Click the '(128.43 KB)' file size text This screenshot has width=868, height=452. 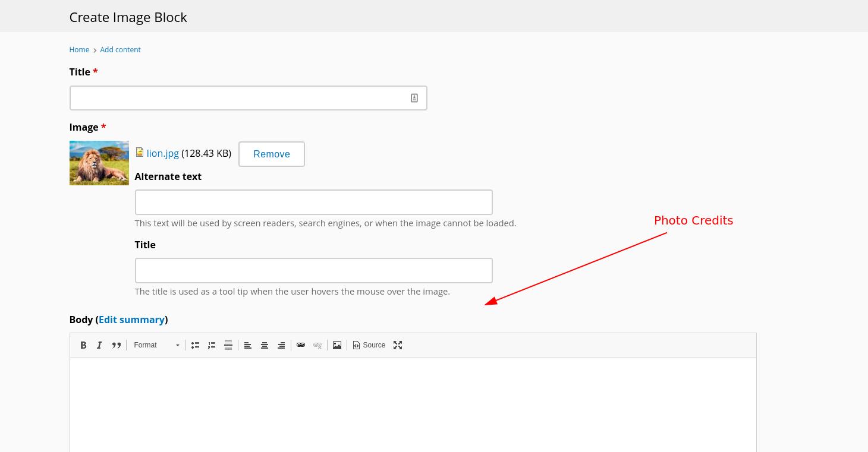tap(206, 153)
